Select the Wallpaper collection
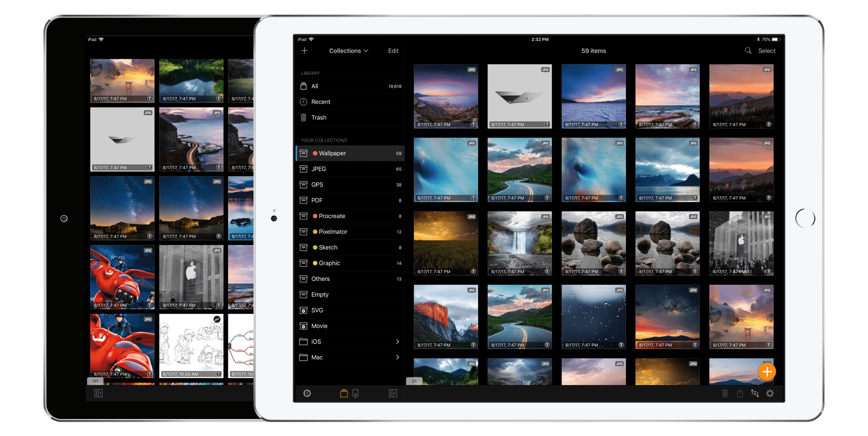The width and height of the screenshot is (868, 436). tap(332, 153)
